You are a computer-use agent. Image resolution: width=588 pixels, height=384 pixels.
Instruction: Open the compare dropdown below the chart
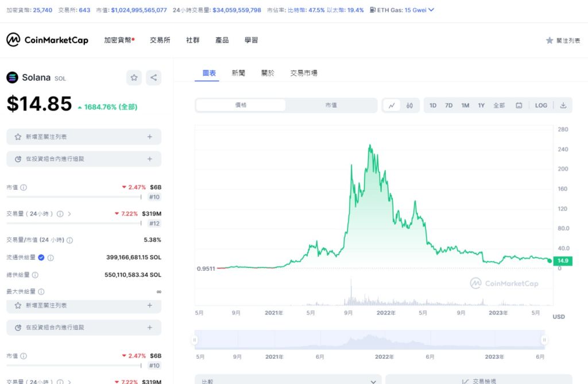tap(288, 380)
